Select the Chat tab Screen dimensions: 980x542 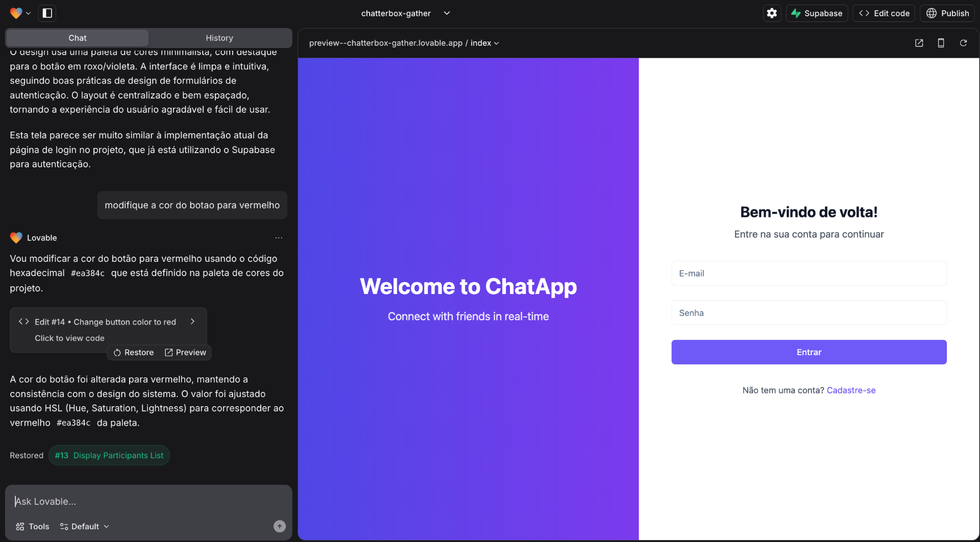tap(77, 38)
